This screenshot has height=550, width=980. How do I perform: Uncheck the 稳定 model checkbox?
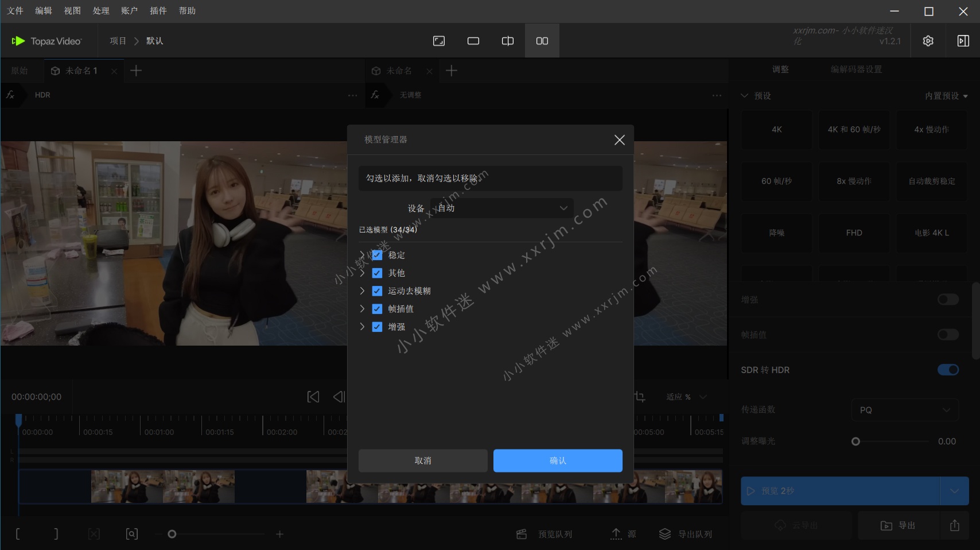[377, 255]
